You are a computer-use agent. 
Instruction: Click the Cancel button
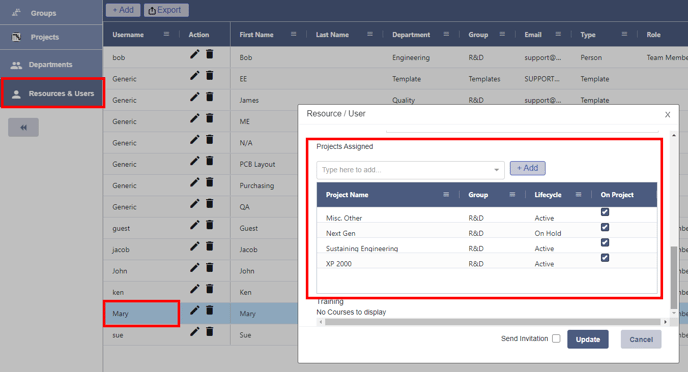point(641,339)
